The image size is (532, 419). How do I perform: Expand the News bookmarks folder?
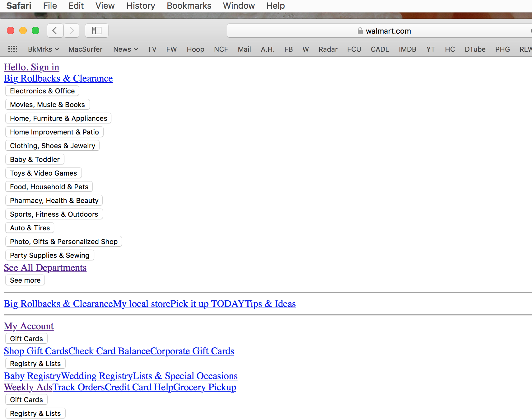(126, 49)
